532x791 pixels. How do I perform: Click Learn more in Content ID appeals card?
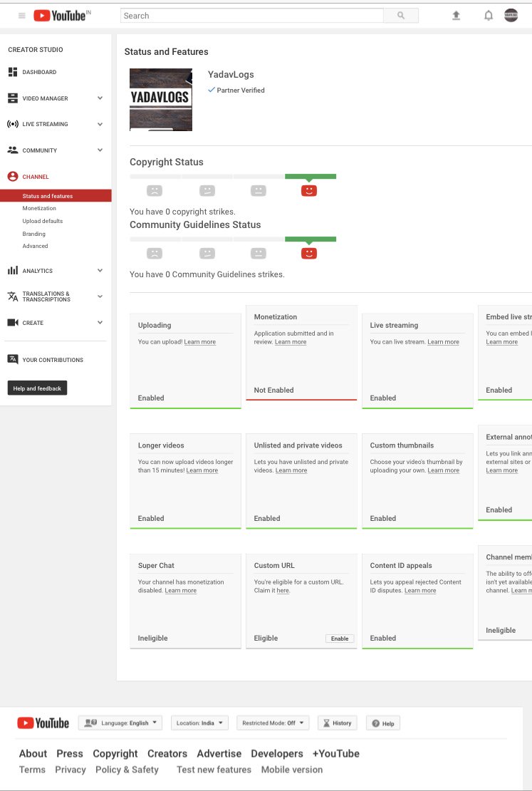click(420, 591)
